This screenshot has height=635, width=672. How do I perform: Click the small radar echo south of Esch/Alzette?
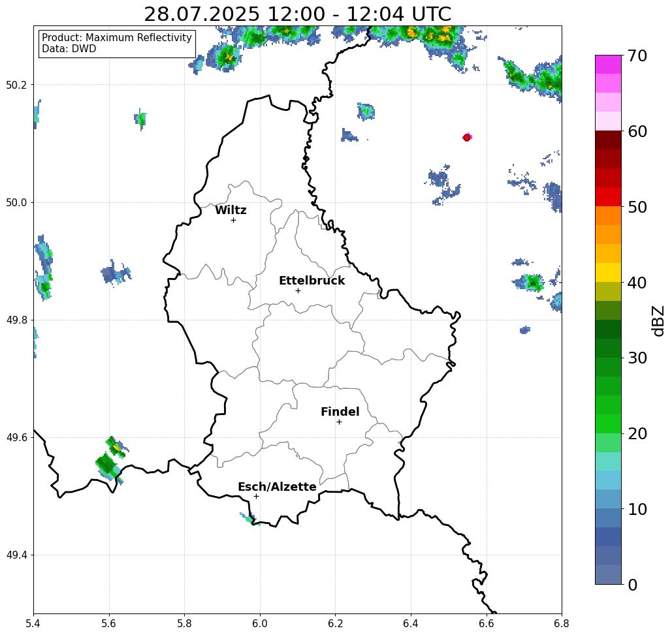point(249,519)
